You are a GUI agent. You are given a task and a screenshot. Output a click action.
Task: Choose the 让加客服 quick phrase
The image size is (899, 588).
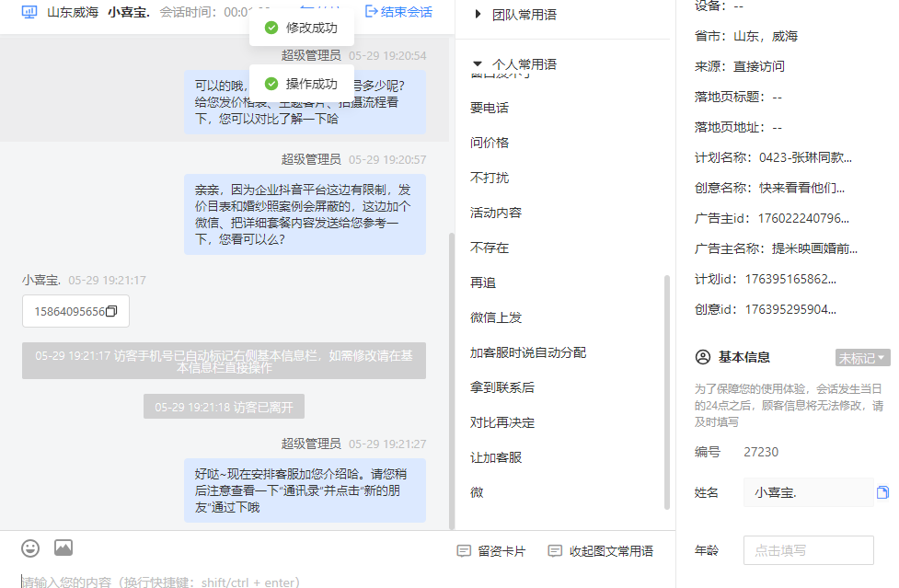(x=496, y=457)
